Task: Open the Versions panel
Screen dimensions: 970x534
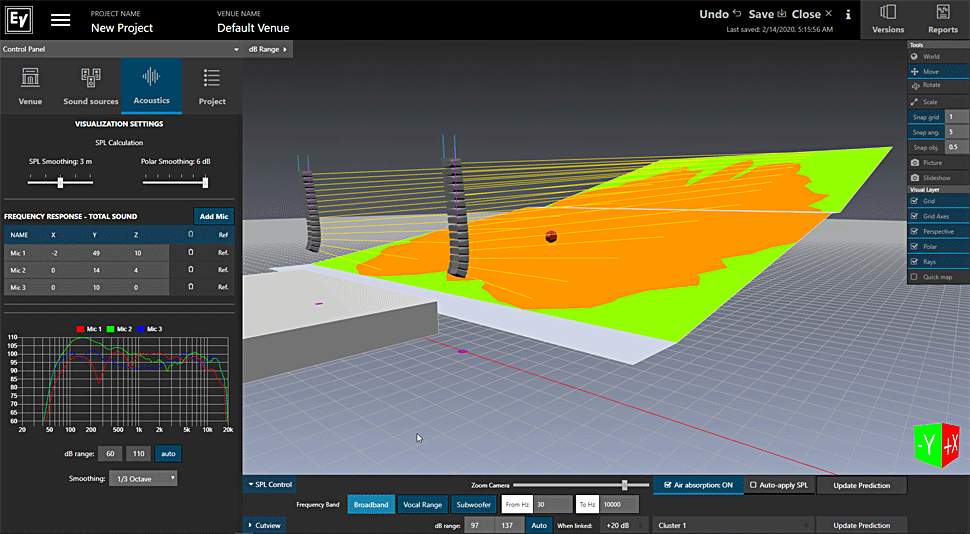Action: click(x=887, y=19)
